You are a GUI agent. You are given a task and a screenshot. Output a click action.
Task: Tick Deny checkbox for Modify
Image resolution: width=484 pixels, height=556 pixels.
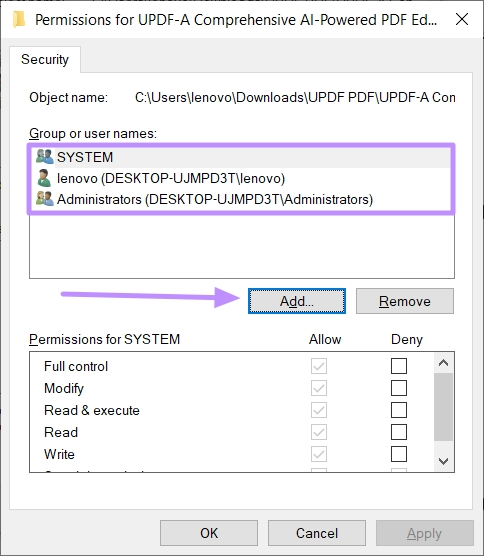[x=399, y=388]
